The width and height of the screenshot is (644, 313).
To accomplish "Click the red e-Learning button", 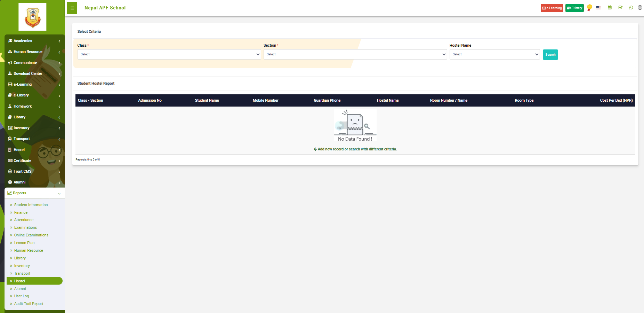I will point(552,8).
